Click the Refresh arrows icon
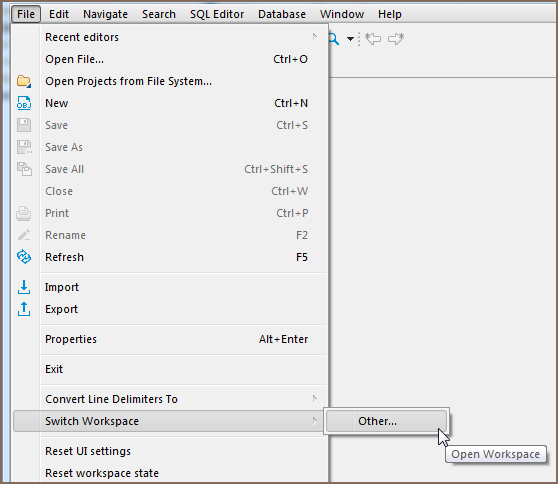Viewport: 558px width, 484px height. [24, 257]
